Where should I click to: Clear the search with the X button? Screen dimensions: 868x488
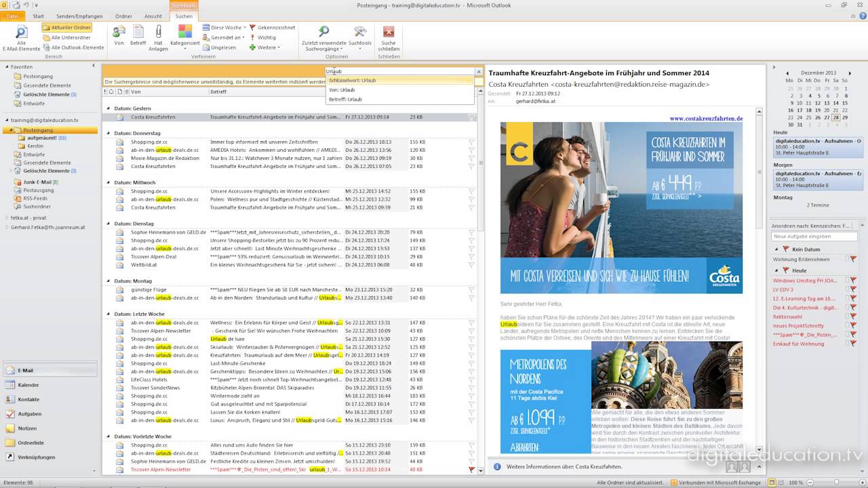click(479, 71)
